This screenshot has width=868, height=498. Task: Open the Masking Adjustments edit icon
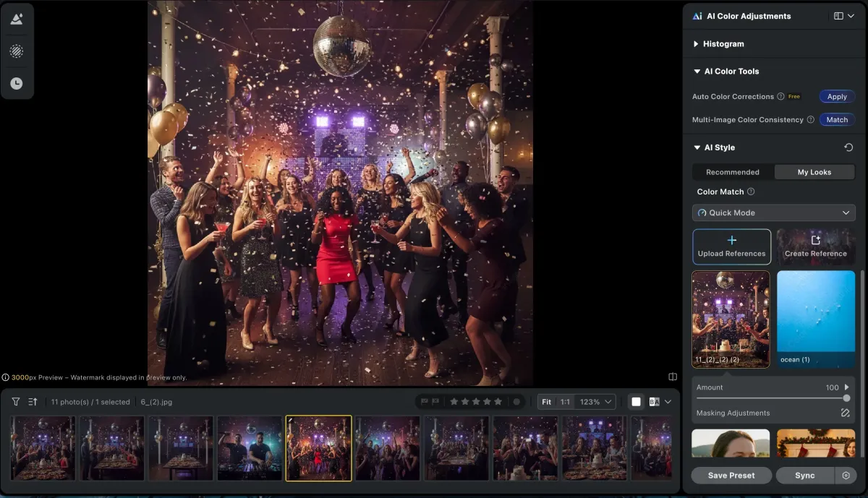point(845,413)
